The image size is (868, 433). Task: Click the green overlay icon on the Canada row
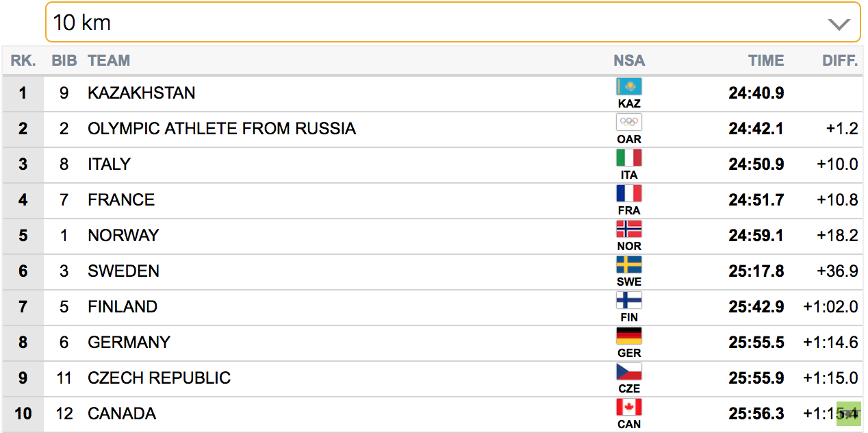[848, 414]
